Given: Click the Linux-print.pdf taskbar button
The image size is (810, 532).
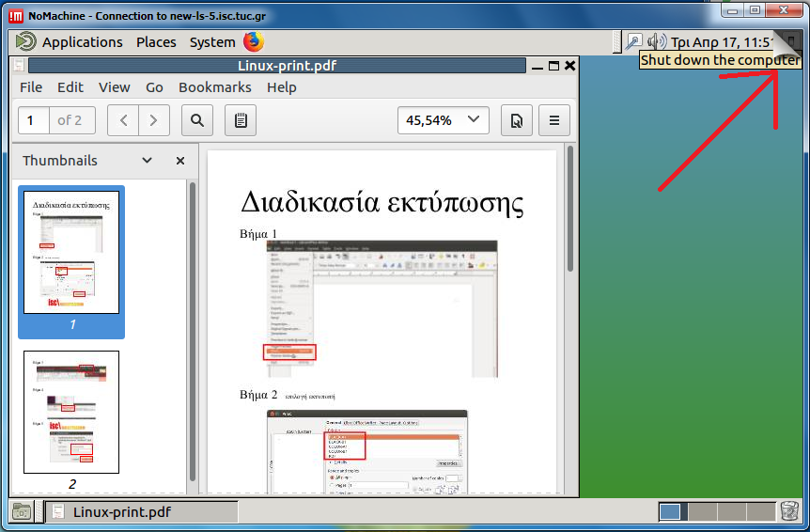Looking at the screenshot, I should [141, 512].
